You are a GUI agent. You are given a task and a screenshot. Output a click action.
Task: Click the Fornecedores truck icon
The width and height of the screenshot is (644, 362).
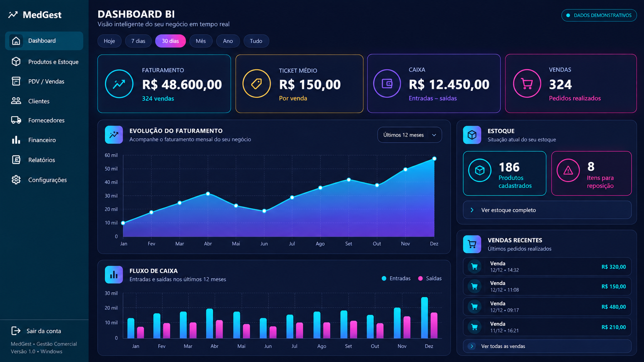(x=16, y=120)
